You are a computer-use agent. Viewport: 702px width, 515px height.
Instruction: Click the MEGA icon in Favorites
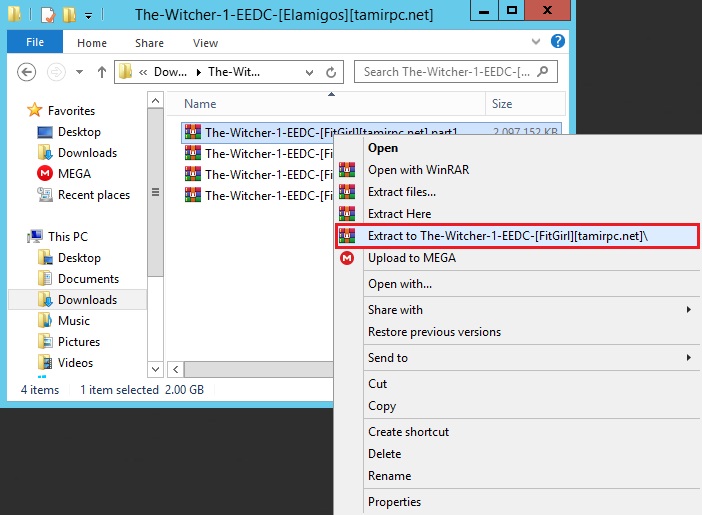click(44, 174)
